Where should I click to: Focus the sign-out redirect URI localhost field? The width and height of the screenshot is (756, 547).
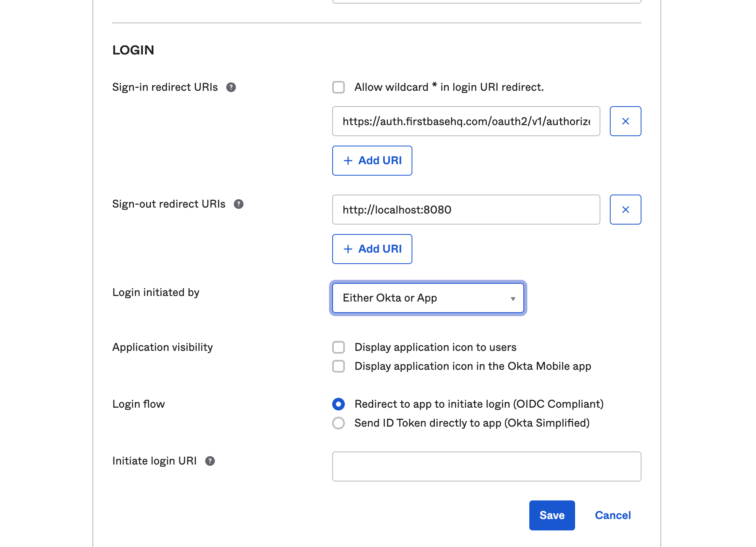click(466, 210)
